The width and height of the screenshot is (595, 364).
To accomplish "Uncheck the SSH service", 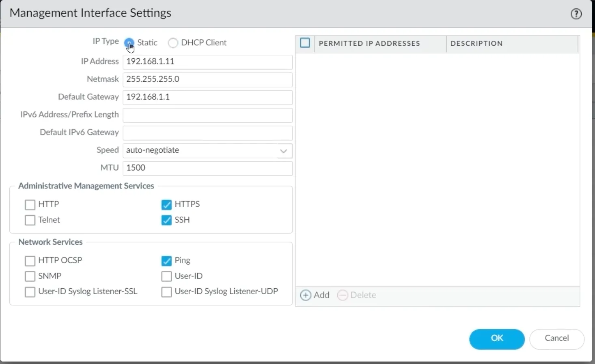I will [166, 220].
